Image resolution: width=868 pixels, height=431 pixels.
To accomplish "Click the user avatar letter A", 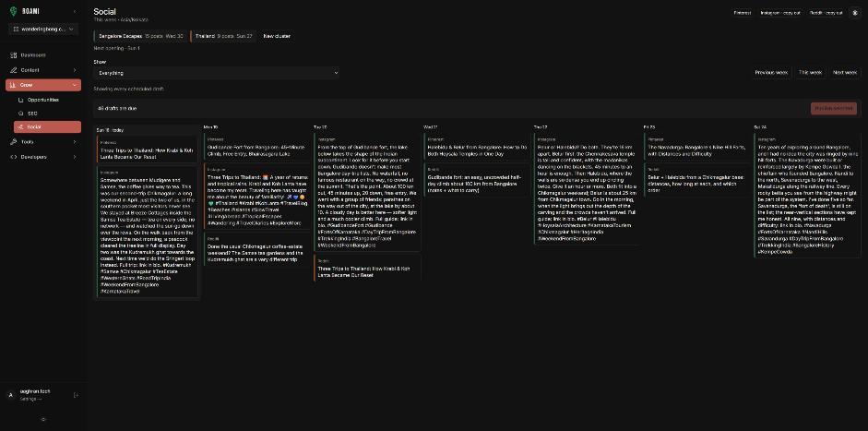I will (x=10, y=395).
